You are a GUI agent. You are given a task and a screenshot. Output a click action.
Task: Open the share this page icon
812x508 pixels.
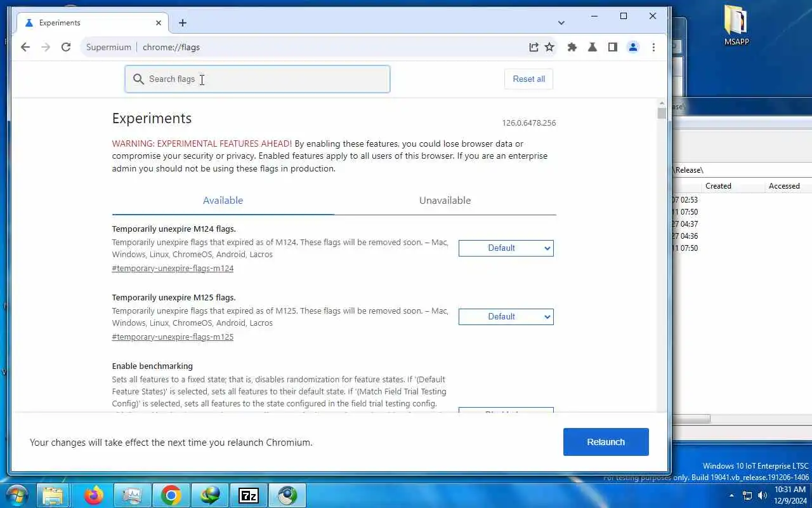tap(534, 47)
